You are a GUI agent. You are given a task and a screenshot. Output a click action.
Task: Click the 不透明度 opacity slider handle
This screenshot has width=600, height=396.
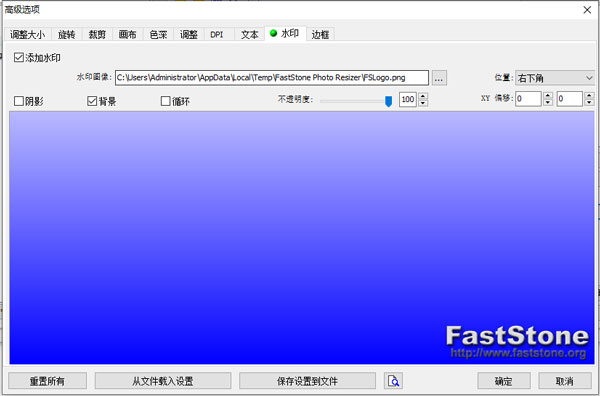pos(388,101)
